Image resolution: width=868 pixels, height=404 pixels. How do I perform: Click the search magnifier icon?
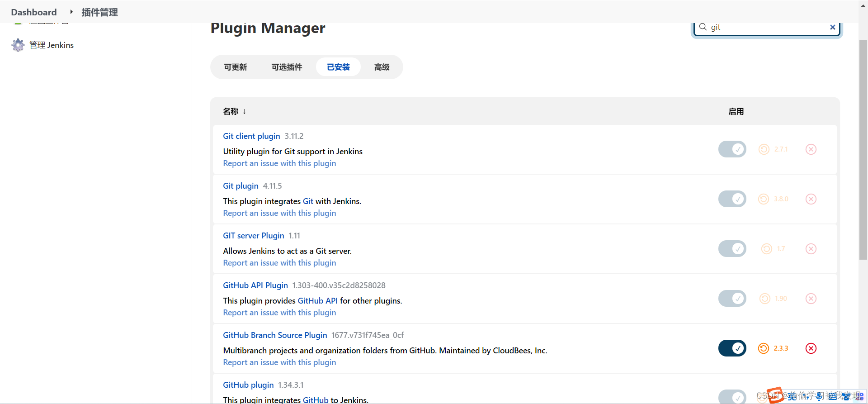(x=703, y=27)
